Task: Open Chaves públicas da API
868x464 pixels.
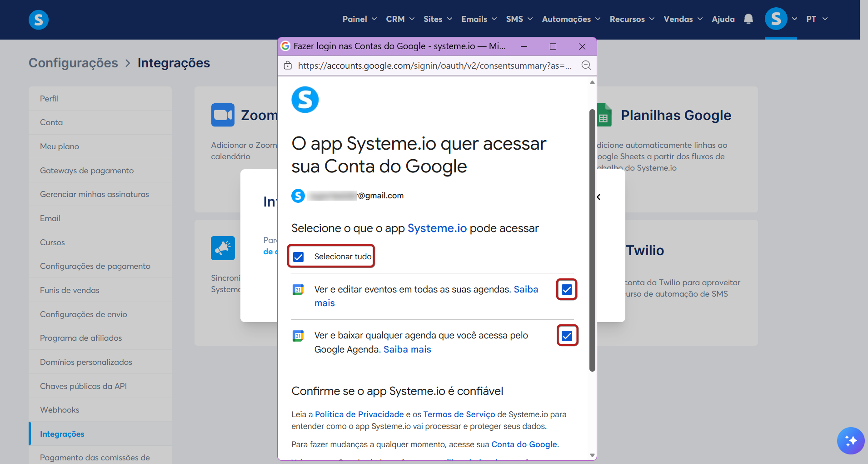Action: pyautogui.click(x=100, y=386)
